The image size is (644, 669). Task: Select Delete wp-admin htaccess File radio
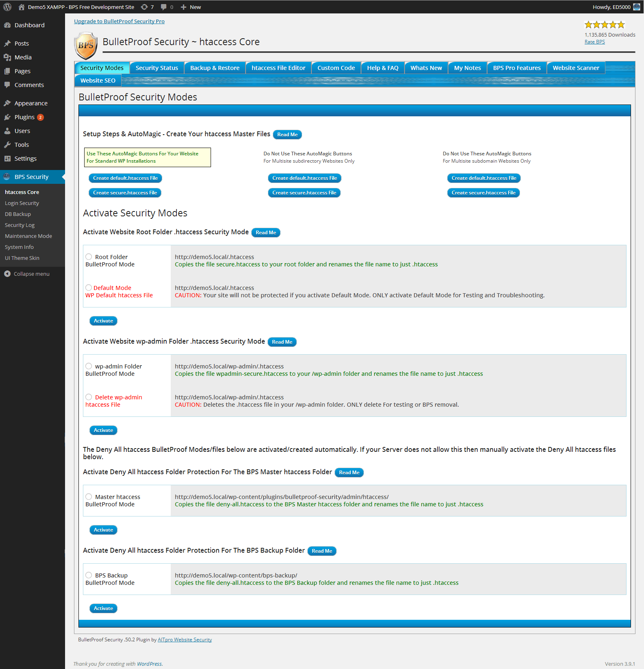[89, 397]
